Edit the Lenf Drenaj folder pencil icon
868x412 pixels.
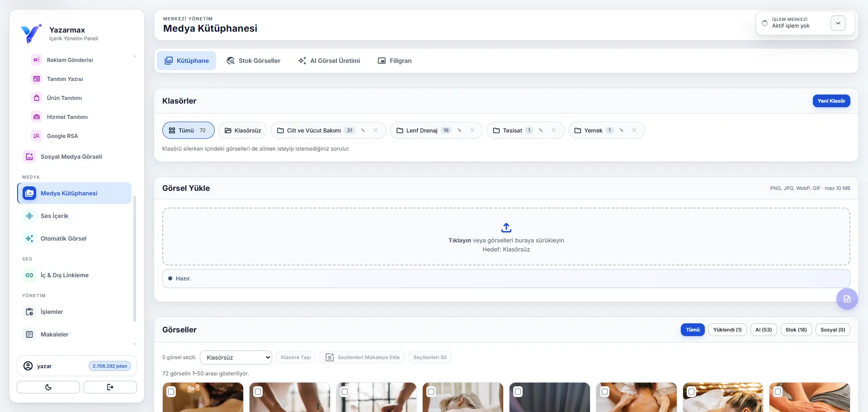coord(459,130)
